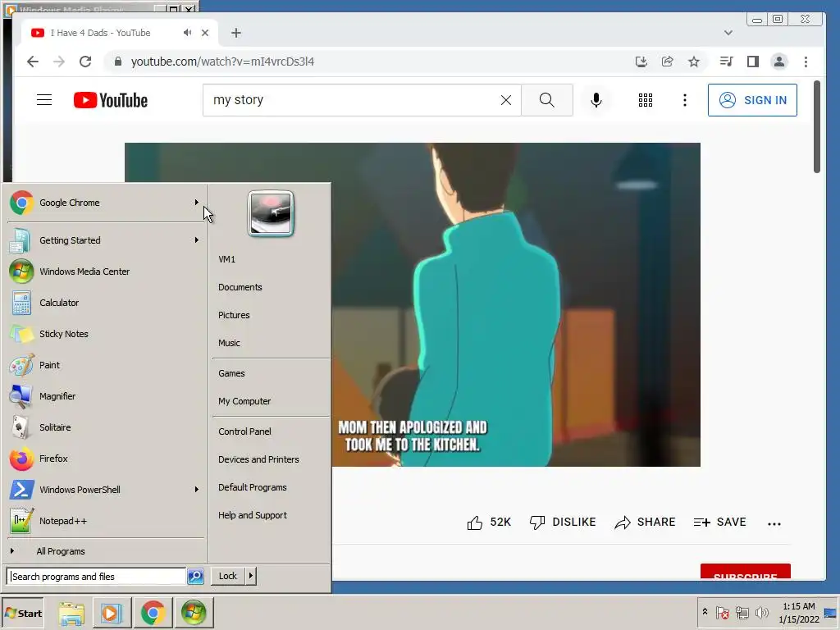The image size is (840, 630).
Task: Open Chrome media controls icon
Action: (x=727, y=62)
